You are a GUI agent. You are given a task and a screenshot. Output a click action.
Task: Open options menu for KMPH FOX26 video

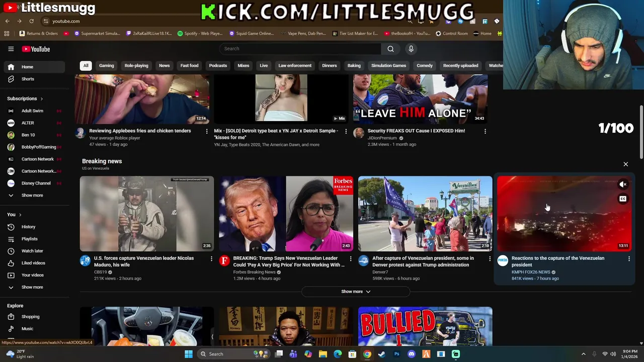[629, 258]
